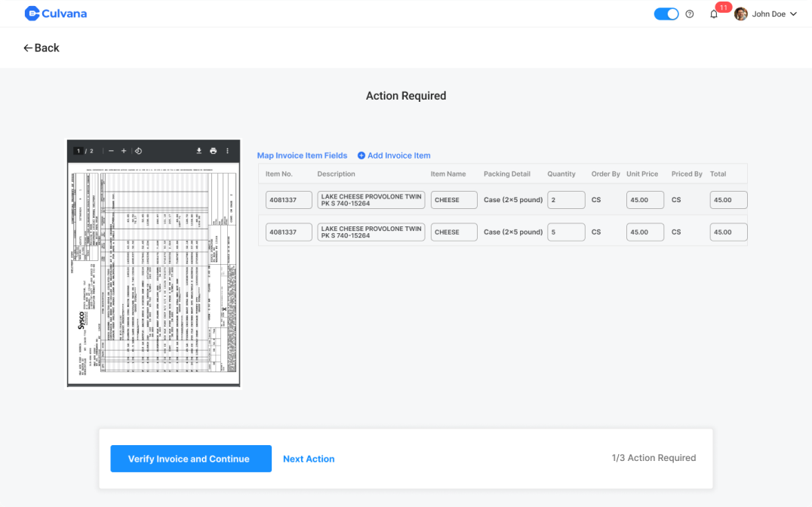Screen dimensions: 812x507
Task: Open Map Invoice Item Fields
Action: (x=302, y=155)
